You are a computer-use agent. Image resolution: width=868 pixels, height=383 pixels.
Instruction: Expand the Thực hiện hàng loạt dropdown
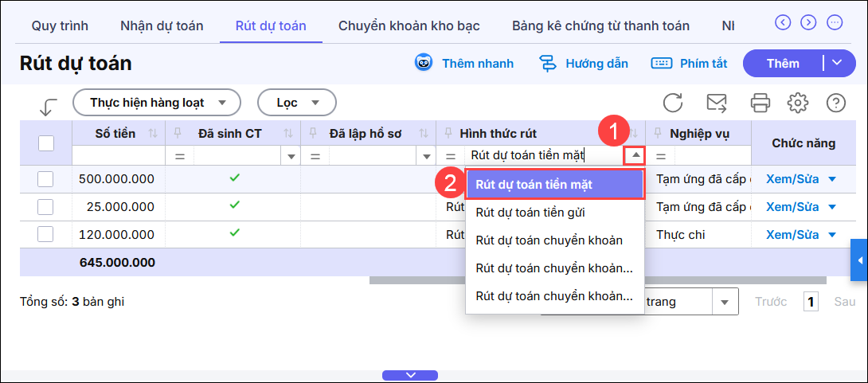pos(156,103)
